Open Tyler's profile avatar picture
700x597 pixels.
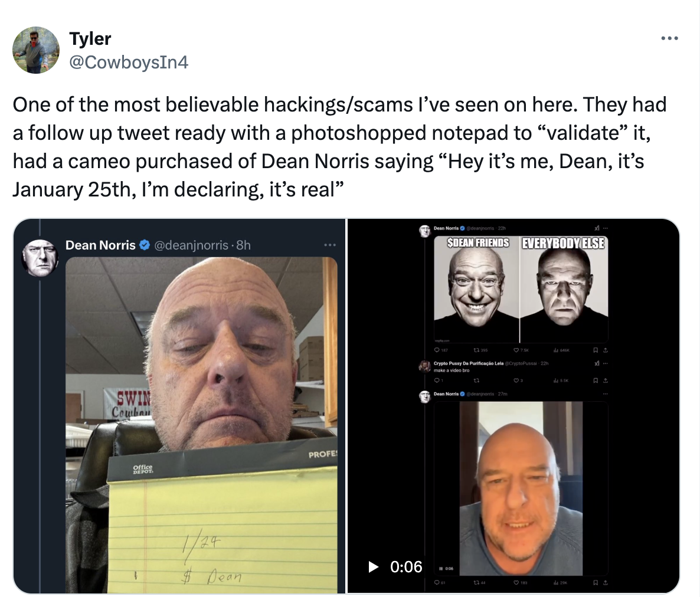coord(36,50)
